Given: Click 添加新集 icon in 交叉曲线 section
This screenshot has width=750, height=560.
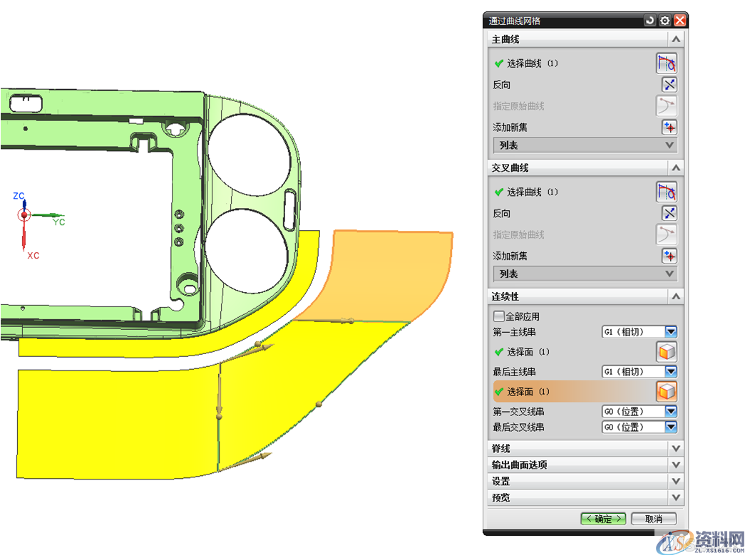Looking at the screenshot, I should click(x=669, y=256).
